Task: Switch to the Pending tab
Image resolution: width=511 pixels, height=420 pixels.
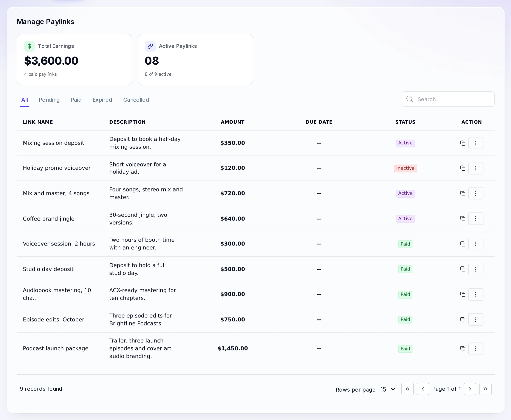Action: (49, 100)
